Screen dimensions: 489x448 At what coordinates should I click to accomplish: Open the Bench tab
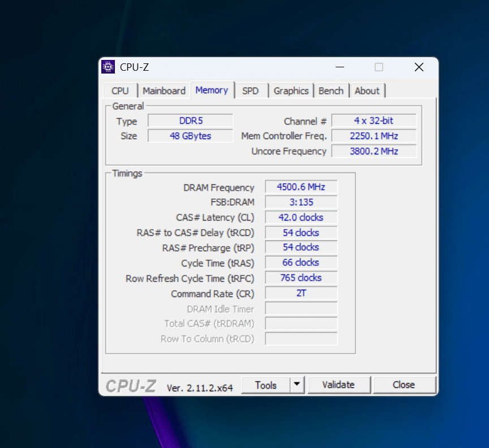point(331,91)
